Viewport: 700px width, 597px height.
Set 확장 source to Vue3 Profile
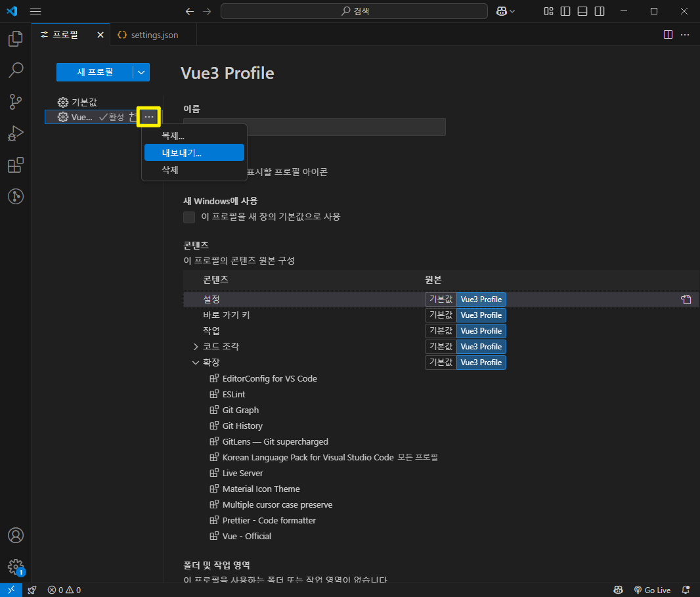tap(481, 363)
